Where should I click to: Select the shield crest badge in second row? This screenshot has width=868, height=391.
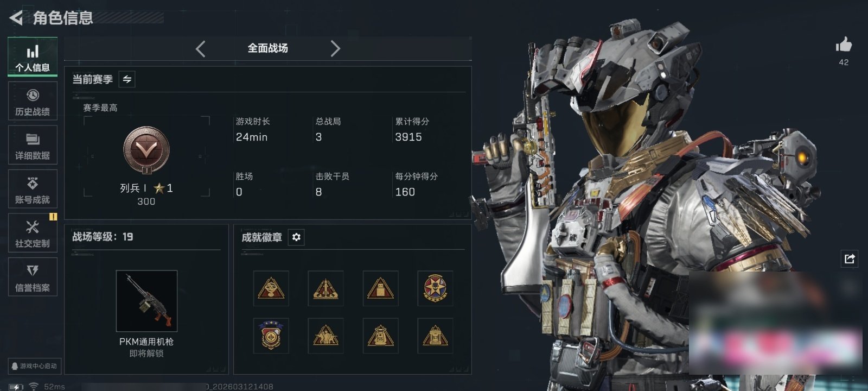tap(271, 336)
